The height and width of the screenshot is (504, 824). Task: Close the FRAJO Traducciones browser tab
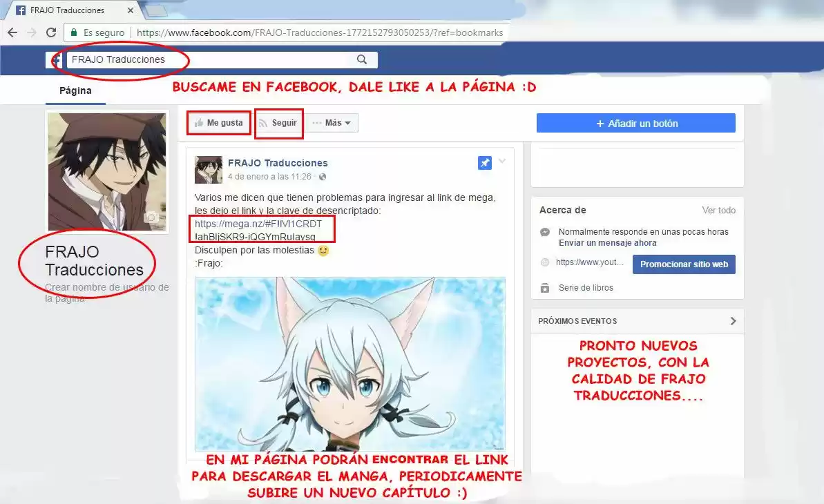[x=131, y=10]
